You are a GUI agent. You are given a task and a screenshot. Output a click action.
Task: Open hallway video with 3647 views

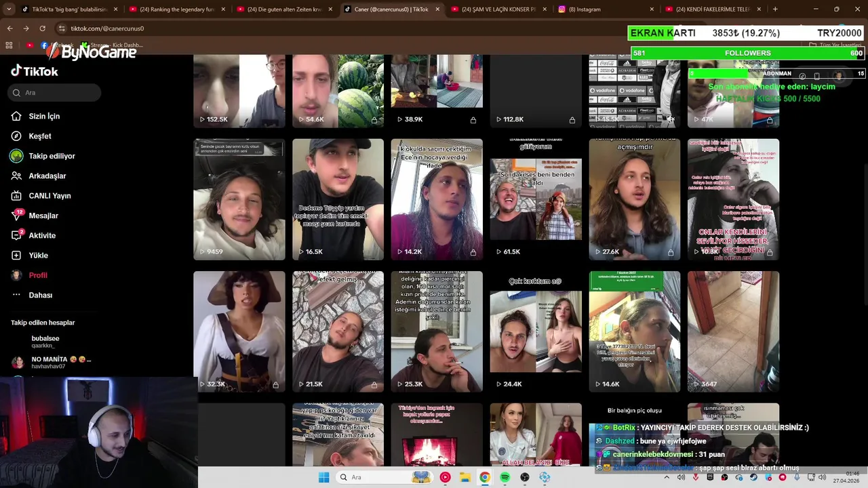[x=733, y=331]
